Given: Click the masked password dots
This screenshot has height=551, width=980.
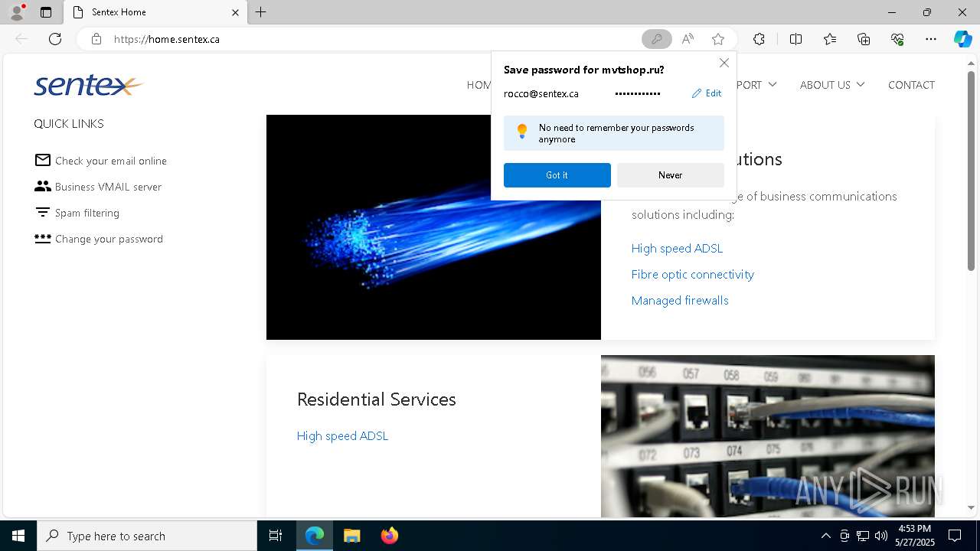Looking at the screenshot, I should (x=637, y=93).
